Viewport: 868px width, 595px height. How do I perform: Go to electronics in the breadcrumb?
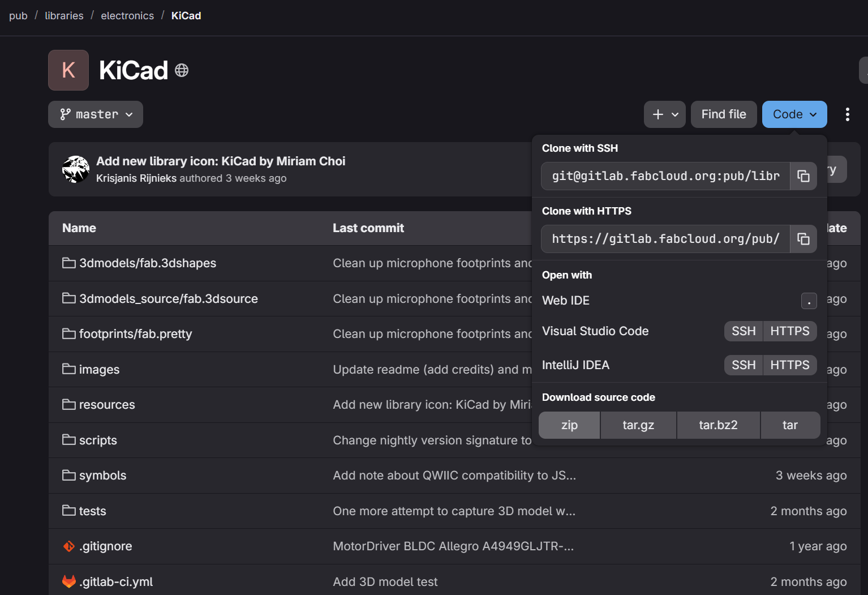(x=127, y=16)
